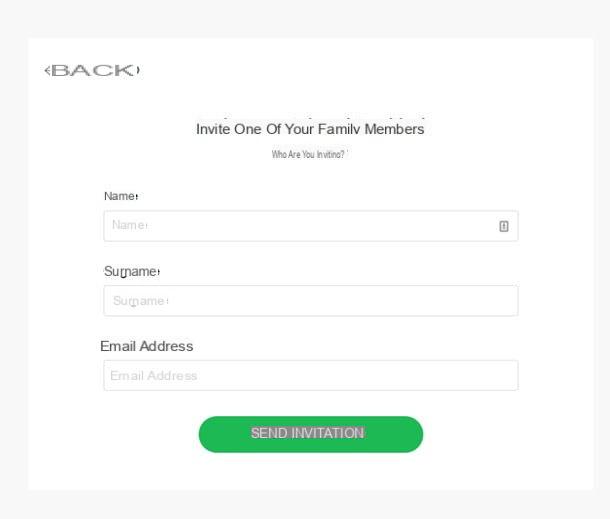Go back using the BACK link

click(x=92, y=70)
